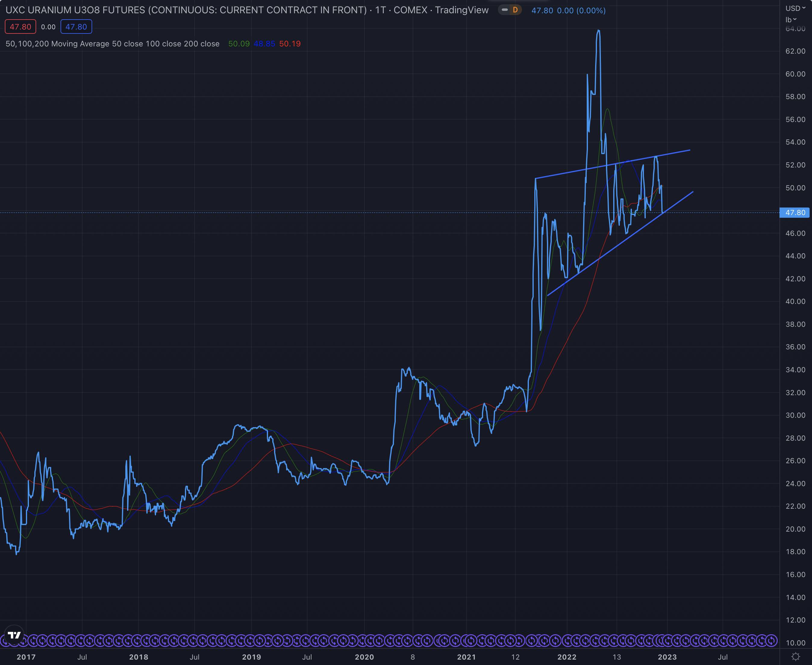812x665 pixels.
Task: Open the lb unit dropdown
Action: [791, 19]
